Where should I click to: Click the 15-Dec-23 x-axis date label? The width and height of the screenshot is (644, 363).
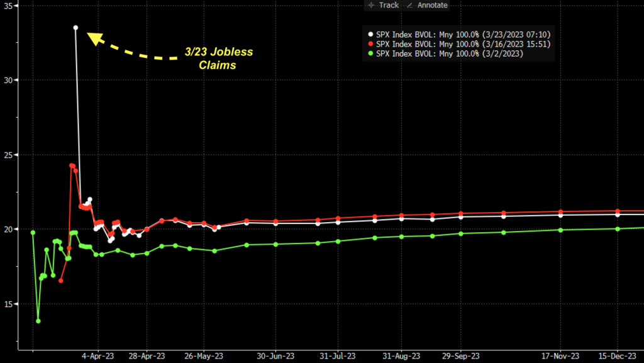coord(617,355)
